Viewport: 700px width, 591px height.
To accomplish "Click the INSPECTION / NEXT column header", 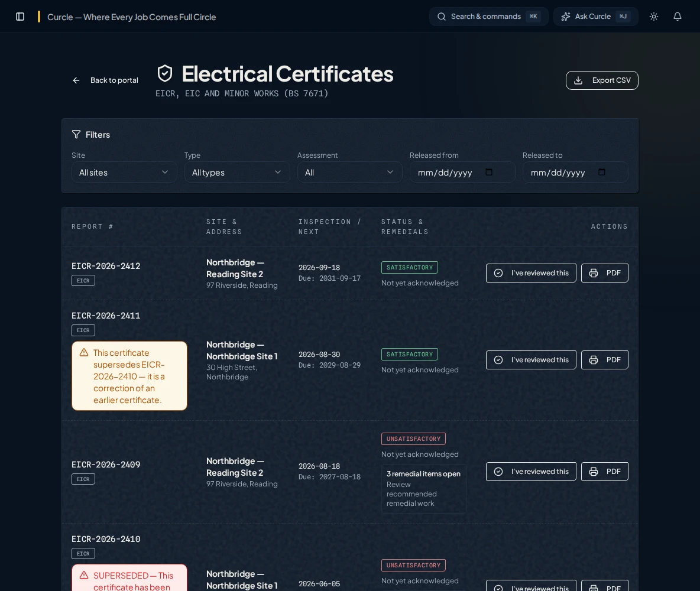I will point(329,227).
